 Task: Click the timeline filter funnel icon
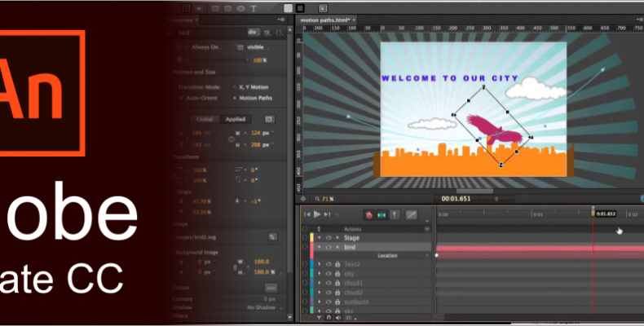pyautogui.click(x=319, y=318)
